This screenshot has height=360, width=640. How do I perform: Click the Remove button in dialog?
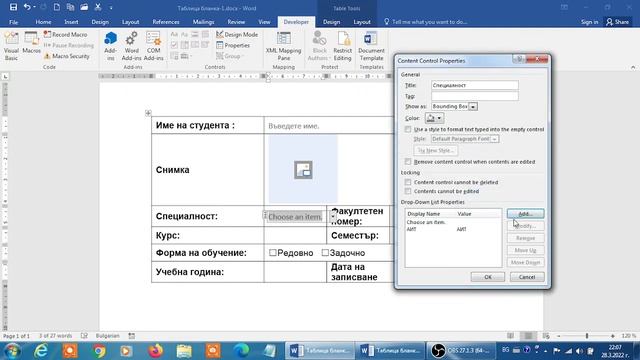coord(525,238)
